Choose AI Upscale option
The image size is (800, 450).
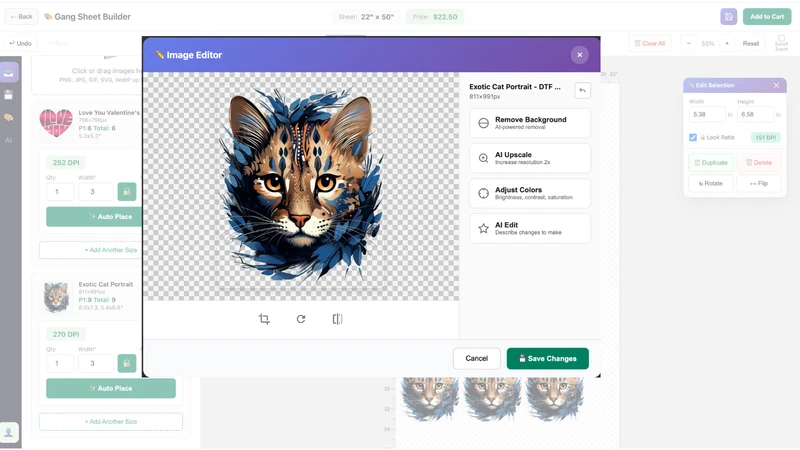pyautogui.click(x=530, y=158)
